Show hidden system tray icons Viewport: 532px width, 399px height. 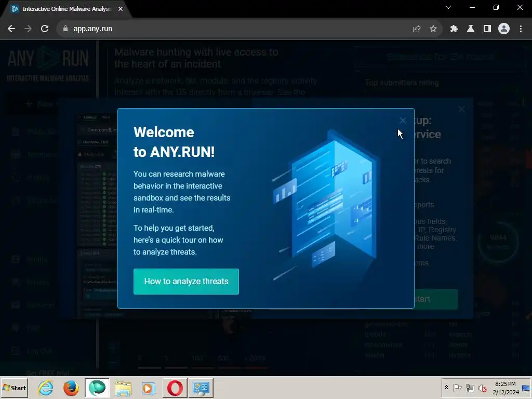coord(446,388)
